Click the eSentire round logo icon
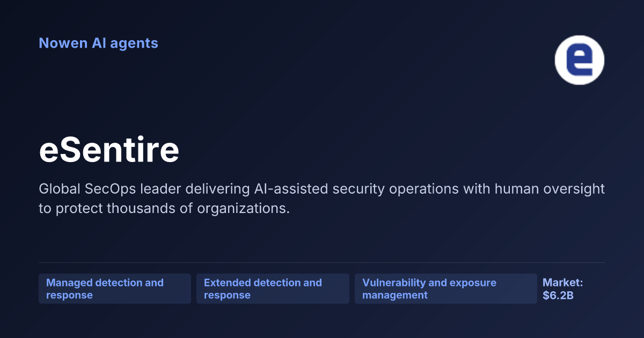644x338 pixels. pos(580,60)
